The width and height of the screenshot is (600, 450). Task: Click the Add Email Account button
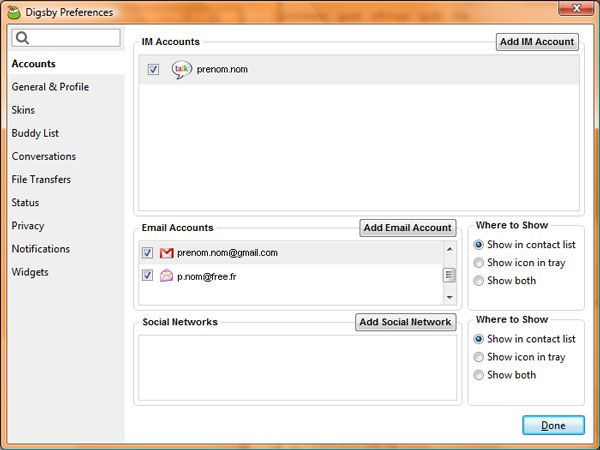[408, 228]
